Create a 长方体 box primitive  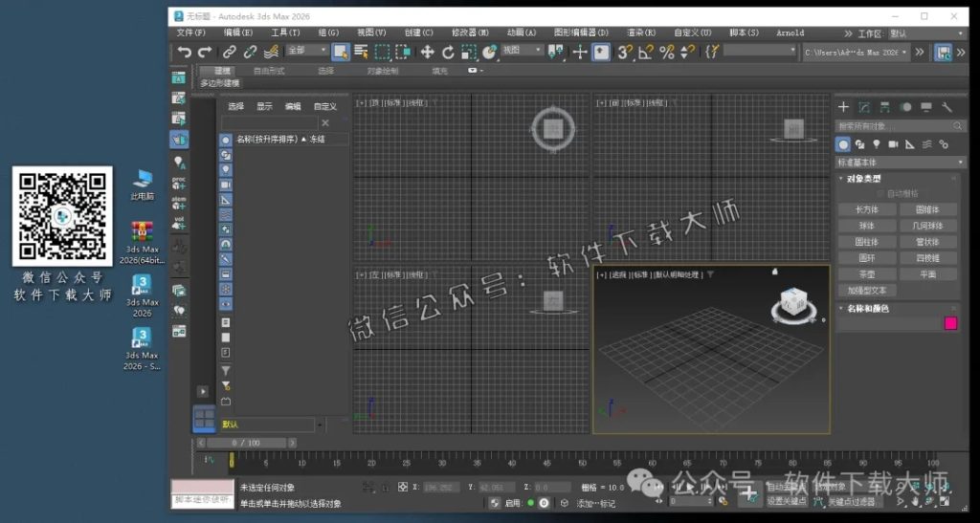coord(867,209)
